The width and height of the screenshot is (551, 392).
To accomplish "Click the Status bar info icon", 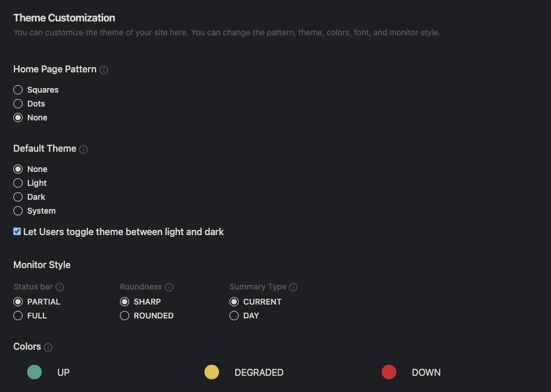I will [60, 287].
